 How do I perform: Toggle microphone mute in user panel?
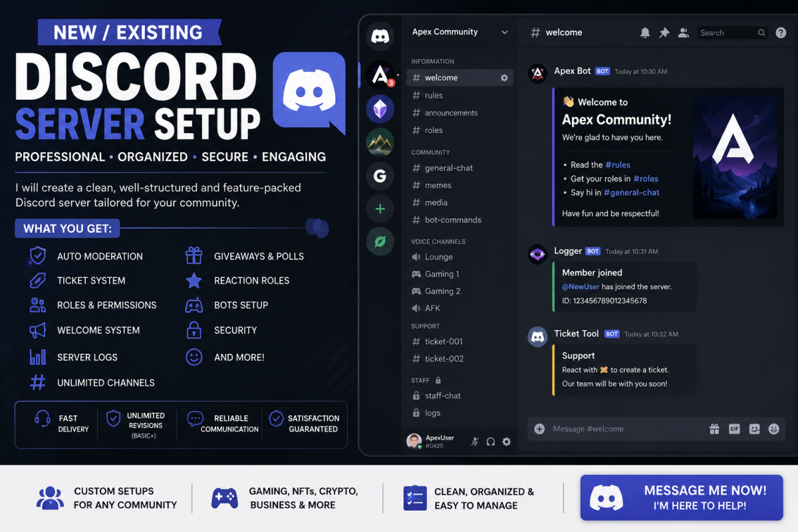(x=475, y=442)
